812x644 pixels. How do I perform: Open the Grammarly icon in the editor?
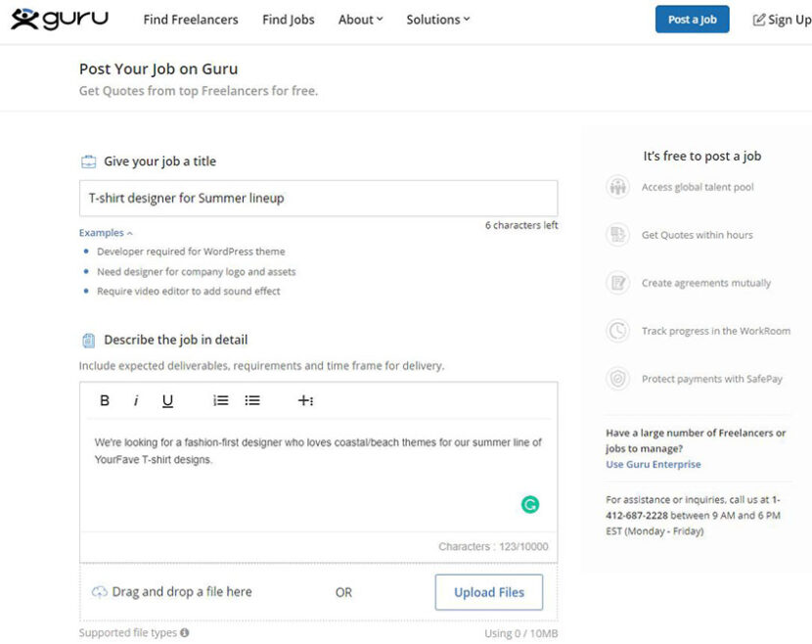point(529,503)
